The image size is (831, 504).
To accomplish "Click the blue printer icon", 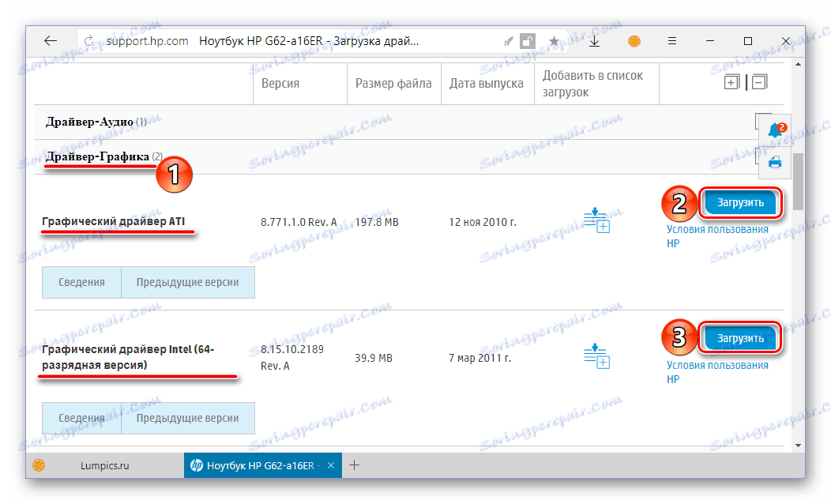I will [775, 163].
